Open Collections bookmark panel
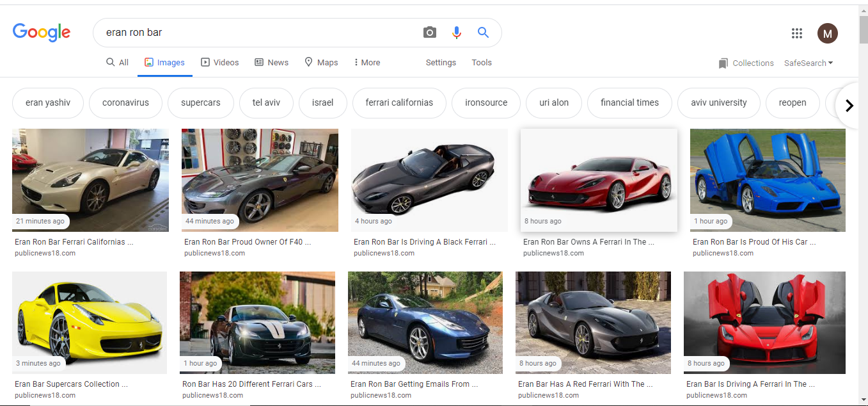Viewport: 868px width, 406px height. (746, 63)
